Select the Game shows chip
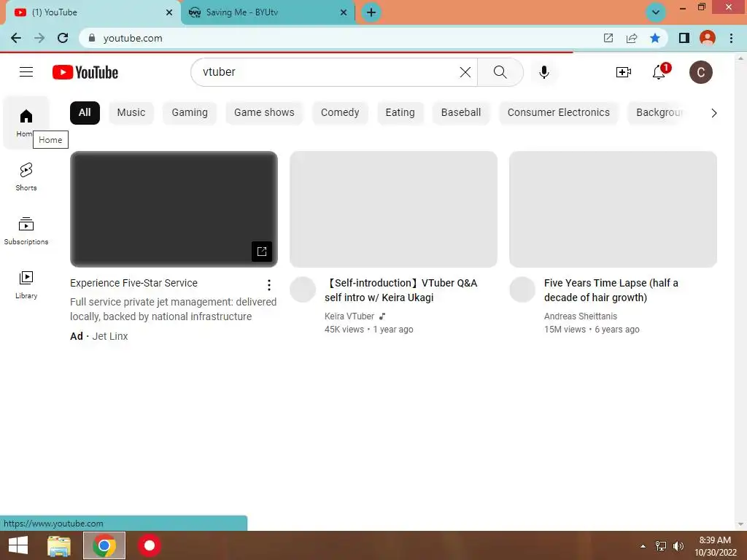Viewport: 747px width, 560px height. click(x=264, y=113)
